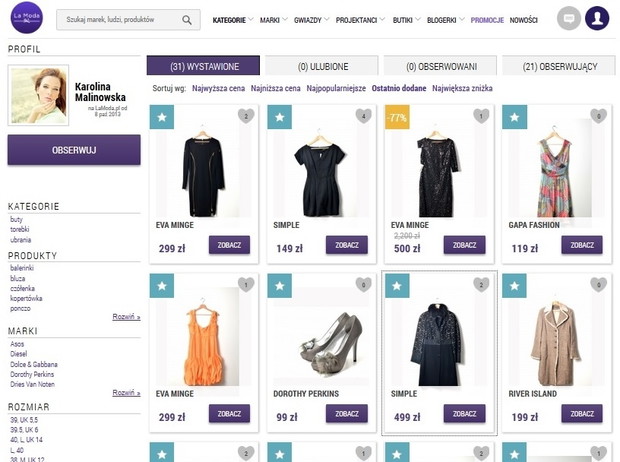Click ZOBACZ for Gapa Fashion 119 zł dress

pos(582,245)
